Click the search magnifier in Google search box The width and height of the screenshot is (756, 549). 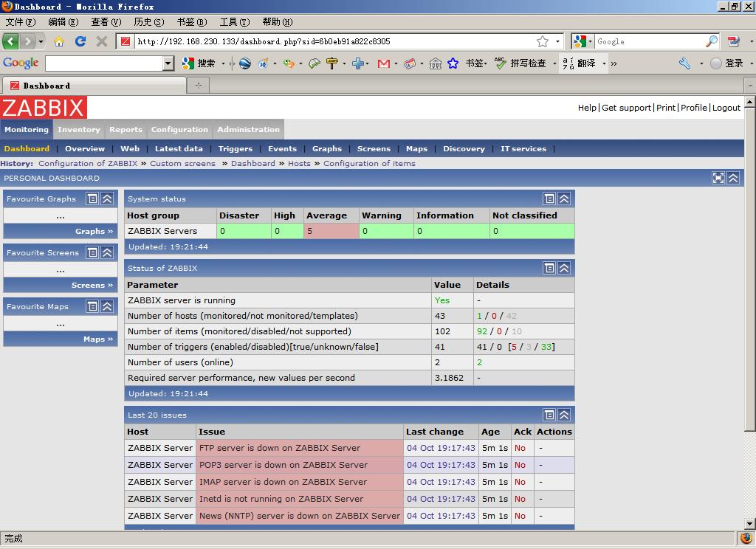[x=711, y=41]
